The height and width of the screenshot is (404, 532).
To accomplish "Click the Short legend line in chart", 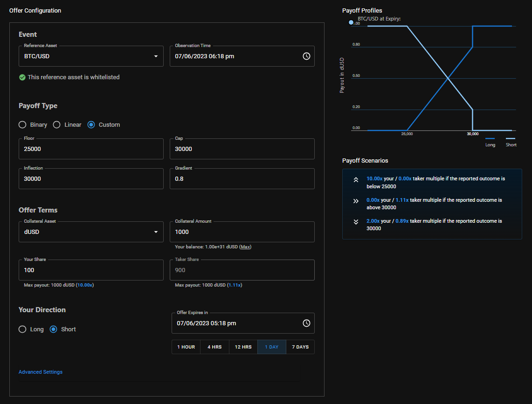I will pyautogui.click(x=511, y=139).
